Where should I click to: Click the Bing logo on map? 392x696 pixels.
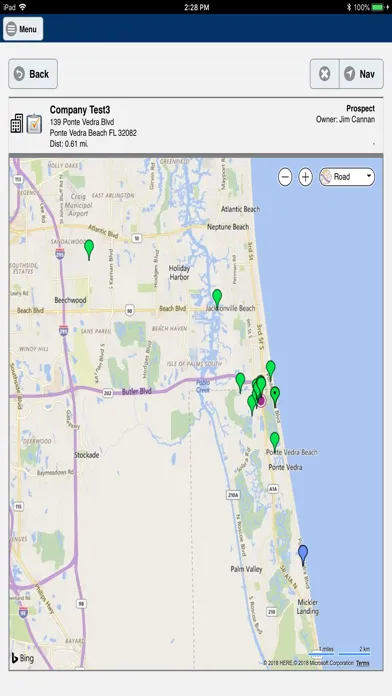23,658
